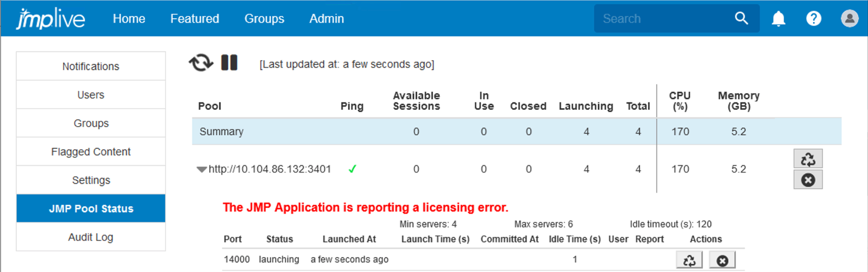Open the Audit Log sidebar tab
The width and height of the screenshot is (868, 272).
(x=91, y=237)
